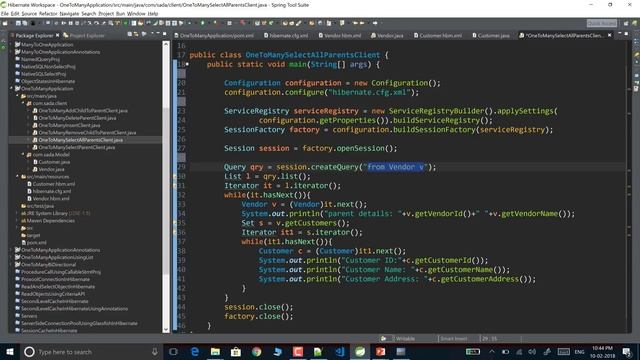The width and height of the screenshot is (640, 360).
Task: Switch to the hibernate.cfg.xml editor tab
Action: [x=286, y=36]
